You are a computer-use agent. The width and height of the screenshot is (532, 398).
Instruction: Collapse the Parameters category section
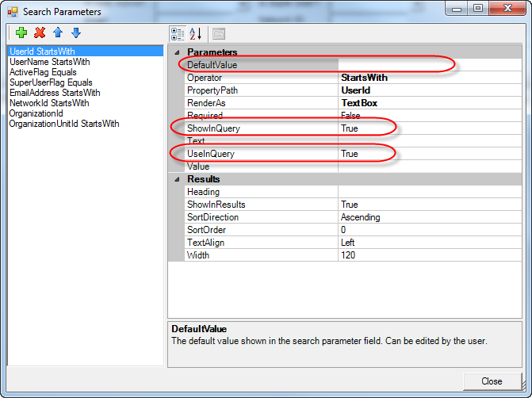tap(176, 52)
